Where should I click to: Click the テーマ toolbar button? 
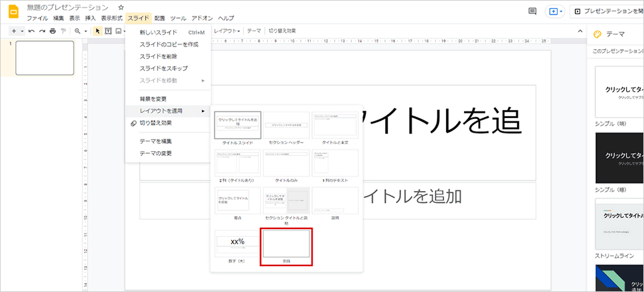click(254, 31)
